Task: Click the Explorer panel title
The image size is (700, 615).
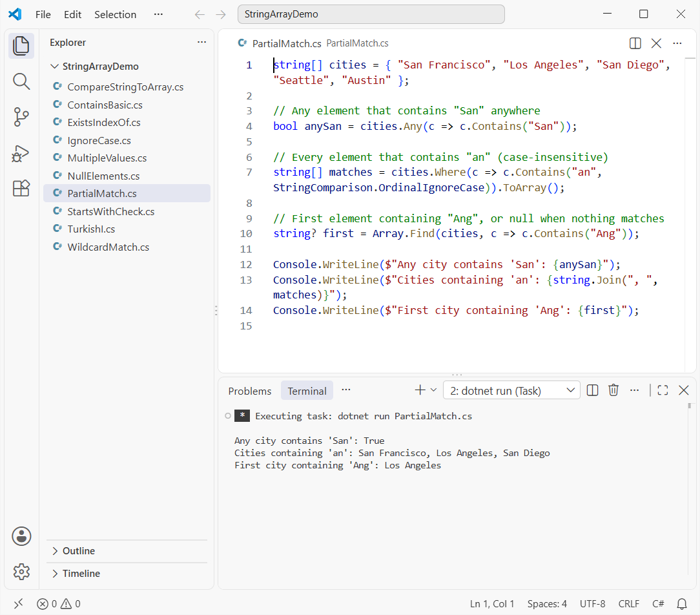Action: [x=68, y=43]
